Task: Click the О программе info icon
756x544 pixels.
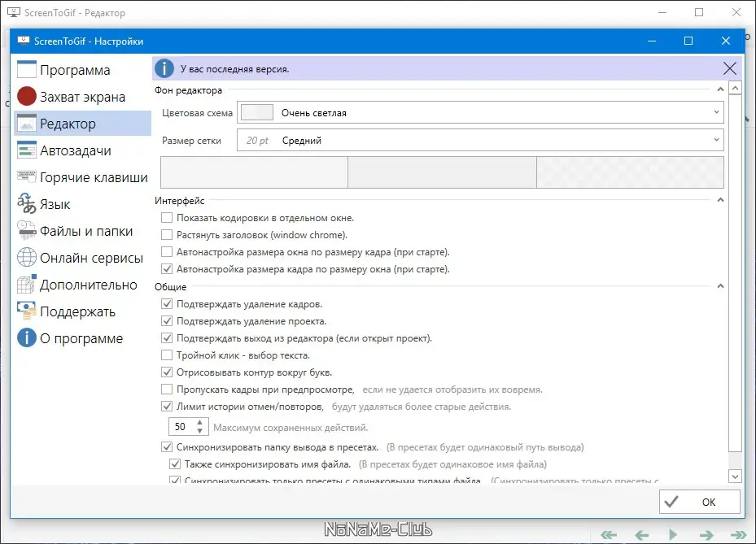Action: 27,337
